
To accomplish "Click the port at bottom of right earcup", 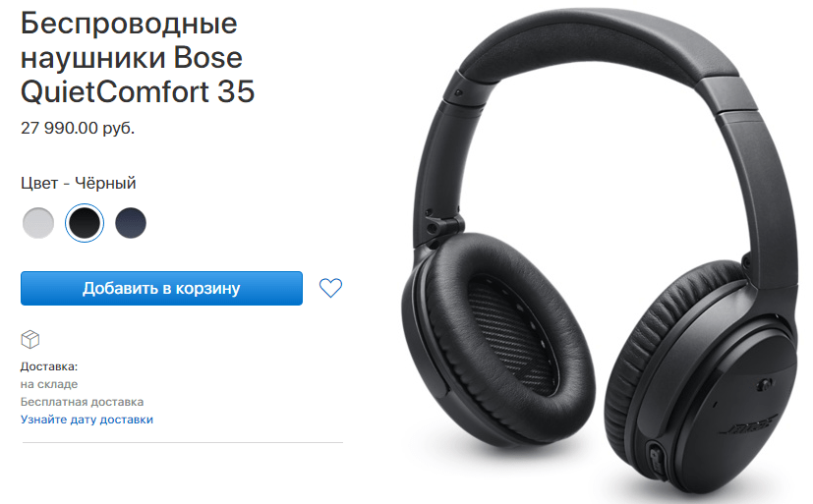I will pyautogui.click(x=656, y=456).
